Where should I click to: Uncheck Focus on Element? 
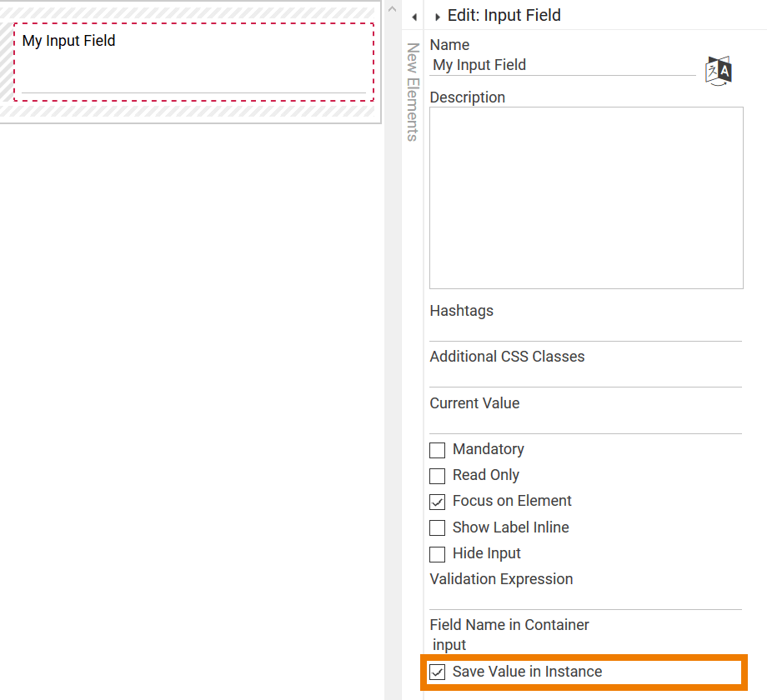(438, 502)
